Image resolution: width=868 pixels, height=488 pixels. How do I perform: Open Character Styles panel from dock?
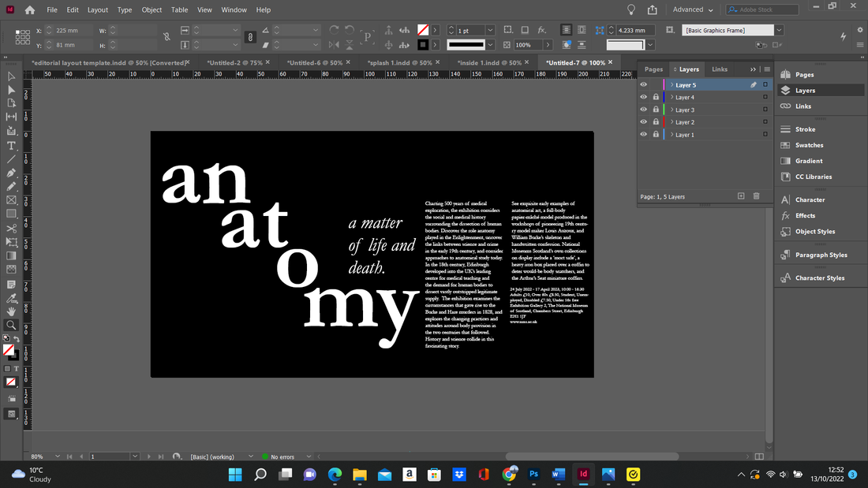[x=819, y=278]
